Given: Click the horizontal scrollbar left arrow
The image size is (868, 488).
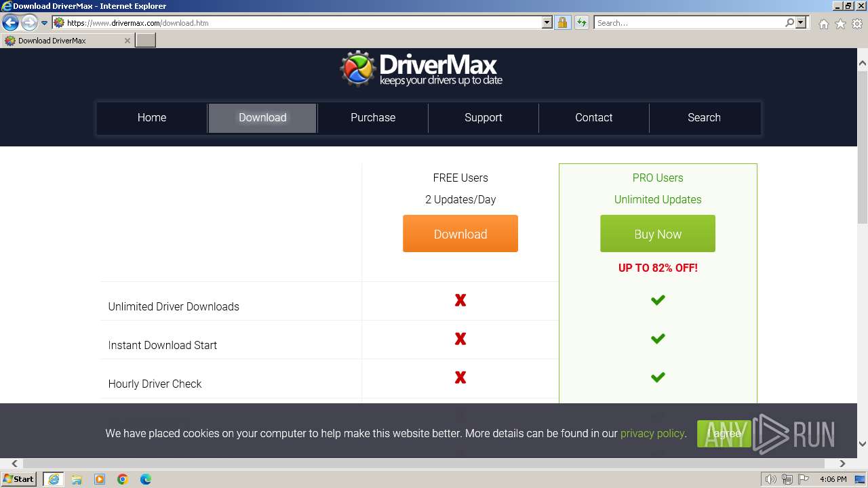Looking at the screenshot, I should click(x=14, y=464).
